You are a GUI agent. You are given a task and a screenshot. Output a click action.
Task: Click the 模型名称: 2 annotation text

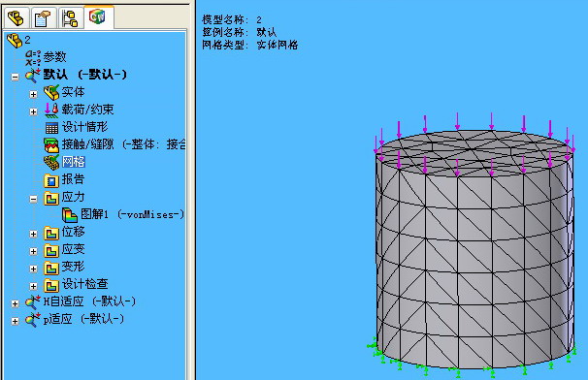click(232, 19)
